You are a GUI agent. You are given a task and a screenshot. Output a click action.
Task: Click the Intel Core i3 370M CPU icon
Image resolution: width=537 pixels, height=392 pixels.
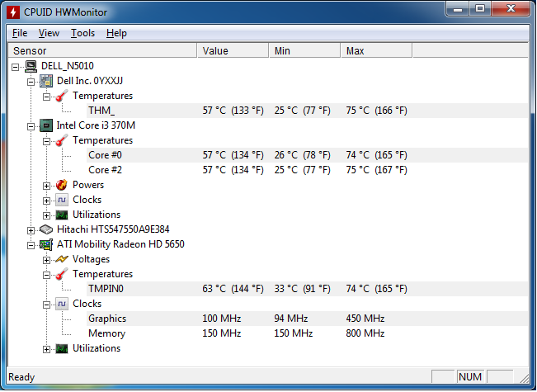click(x=46, y=125)
